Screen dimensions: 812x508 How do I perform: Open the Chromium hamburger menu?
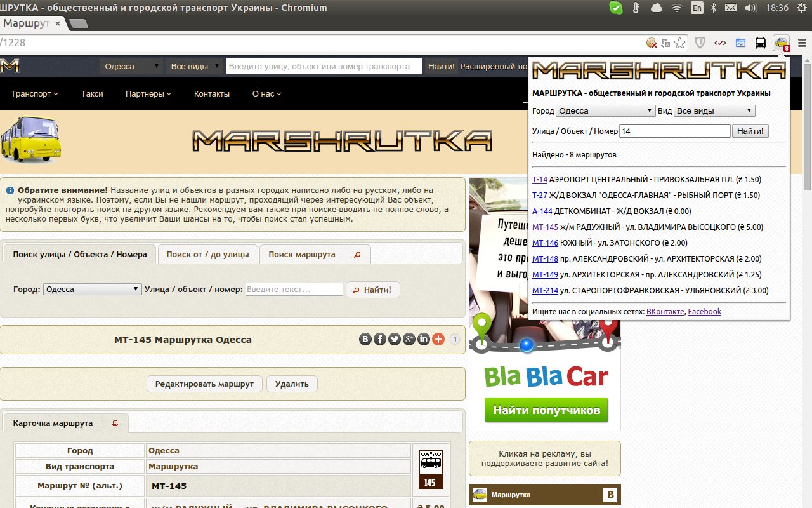pyautogui.click(x=802, y=43)
